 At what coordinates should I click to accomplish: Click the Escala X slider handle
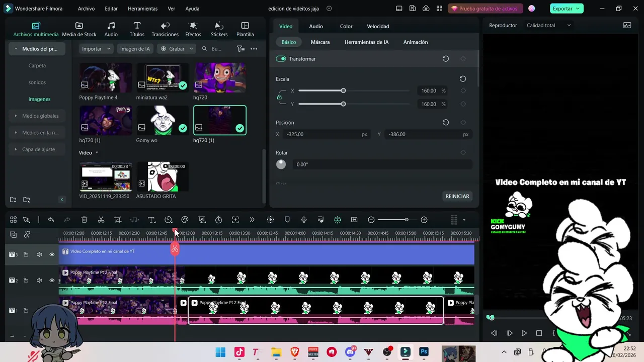coord(343,90)
